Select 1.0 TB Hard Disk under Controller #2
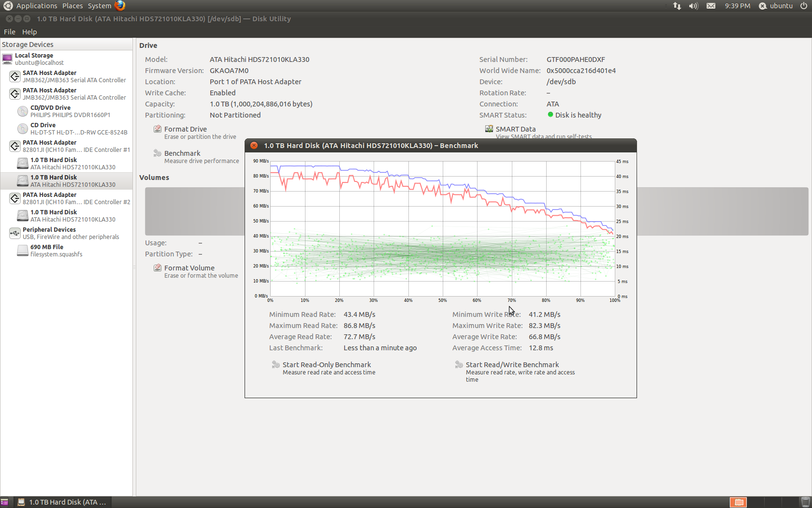 (x=66, y=216)
